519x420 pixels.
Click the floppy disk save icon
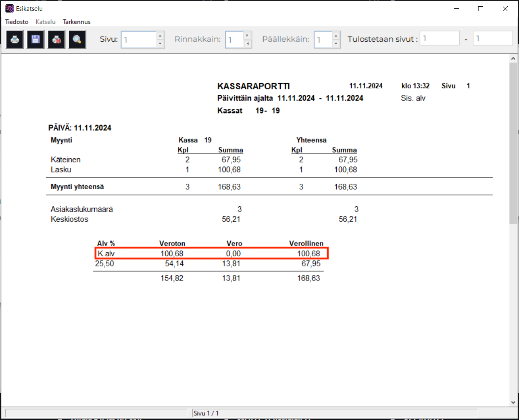35,40
